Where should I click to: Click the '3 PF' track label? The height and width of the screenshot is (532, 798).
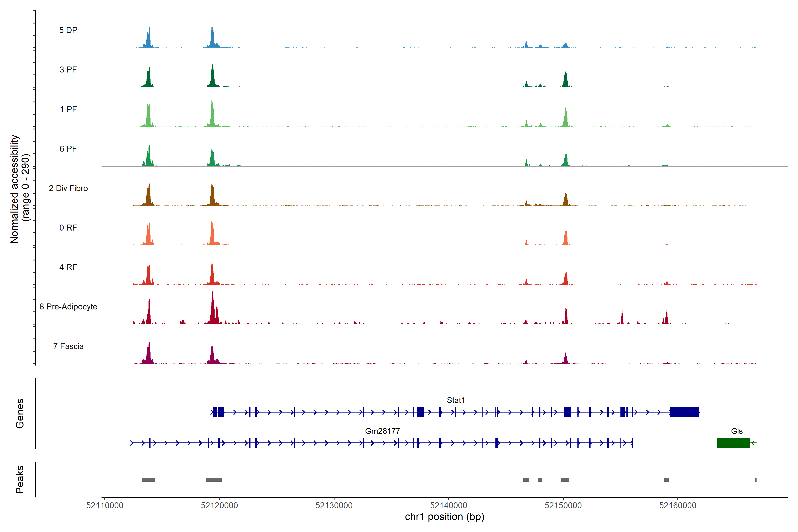68,70
